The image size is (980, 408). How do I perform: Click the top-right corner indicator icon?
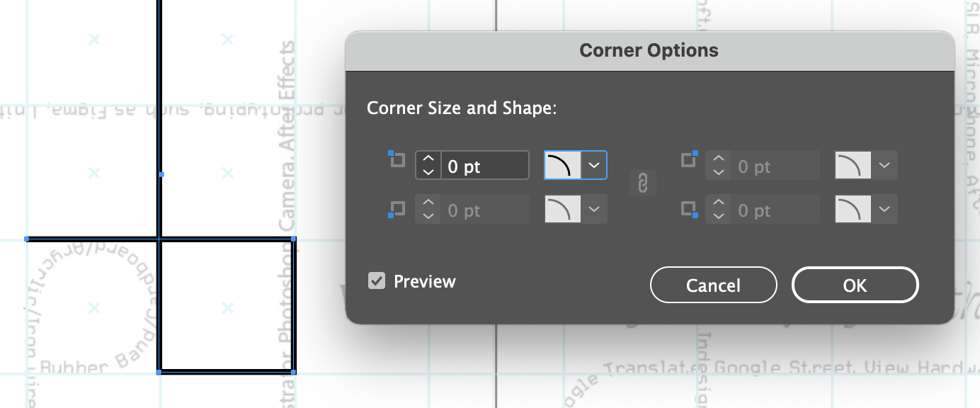[688, 159]
